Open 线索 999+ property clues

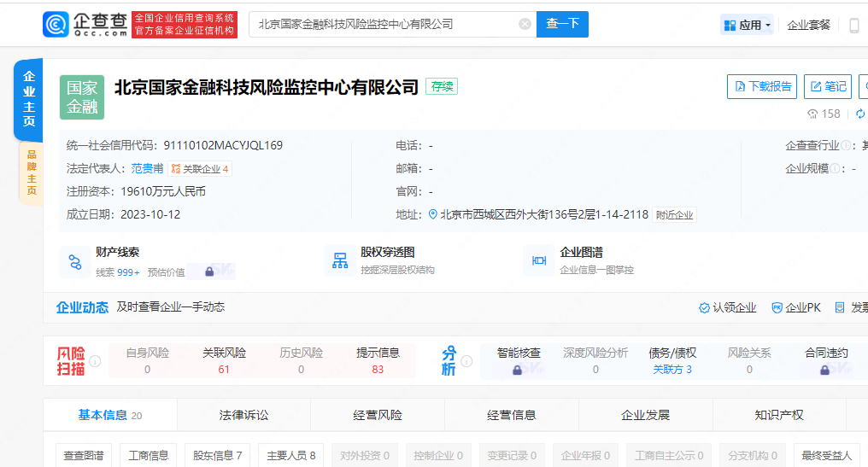tap(118, 272)
